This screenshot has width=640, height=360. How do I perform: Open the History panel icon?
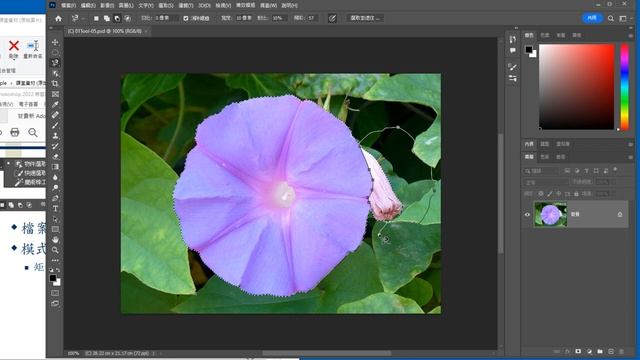513,39
